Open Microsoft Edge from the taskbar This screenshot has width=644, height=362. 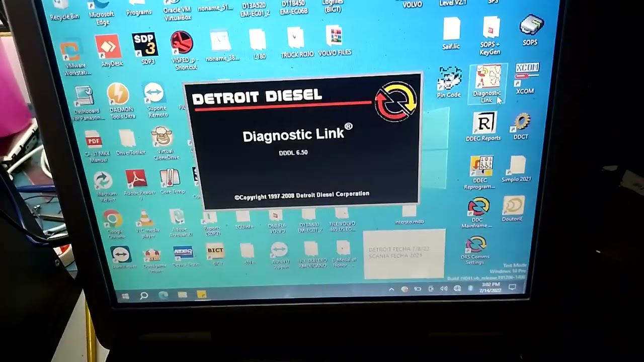point(164,296)
